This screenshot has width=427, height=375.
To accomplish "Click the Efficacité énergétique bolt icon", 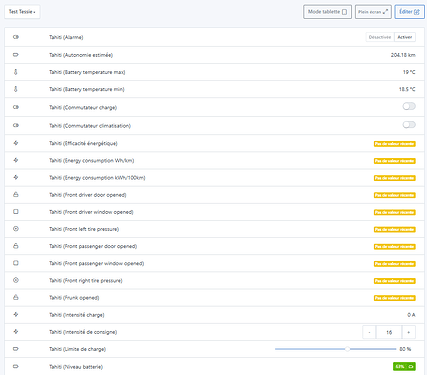I will click(16, 143).
